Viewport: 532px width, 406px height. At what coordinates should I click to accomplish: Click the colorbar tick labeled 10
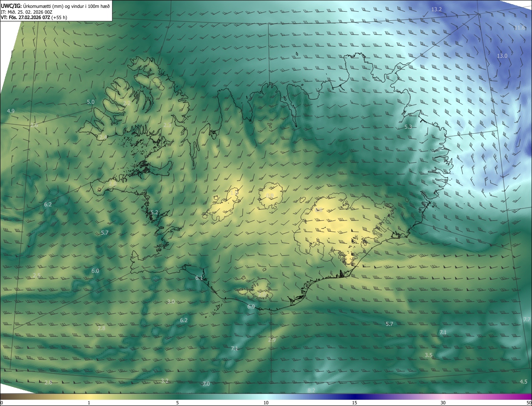(x=266, y=403)
